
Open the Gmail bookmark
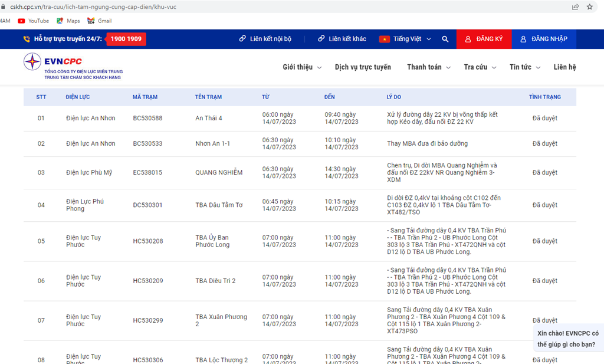point(99,21)
